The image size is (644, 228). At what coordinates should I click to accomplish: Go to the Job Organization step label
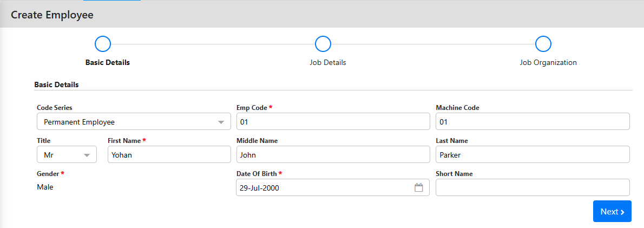(x=548, y=62)
